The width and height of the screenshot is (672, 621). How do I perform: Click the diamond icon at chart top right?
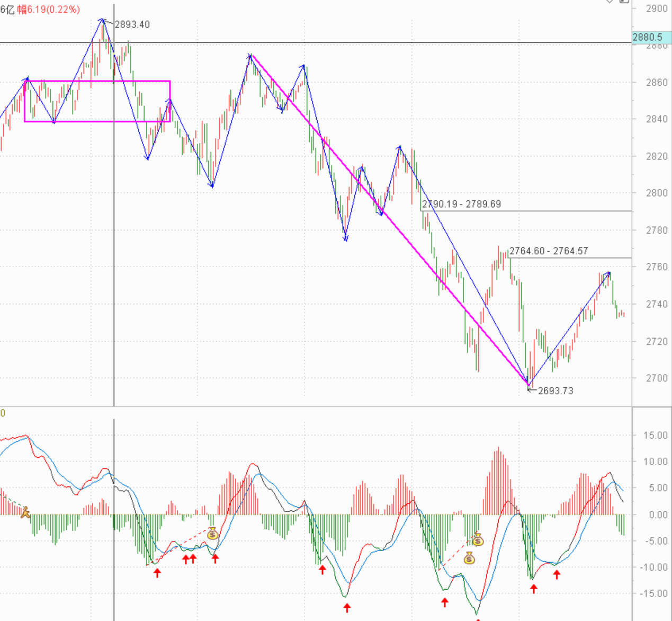tap(610, 2)
